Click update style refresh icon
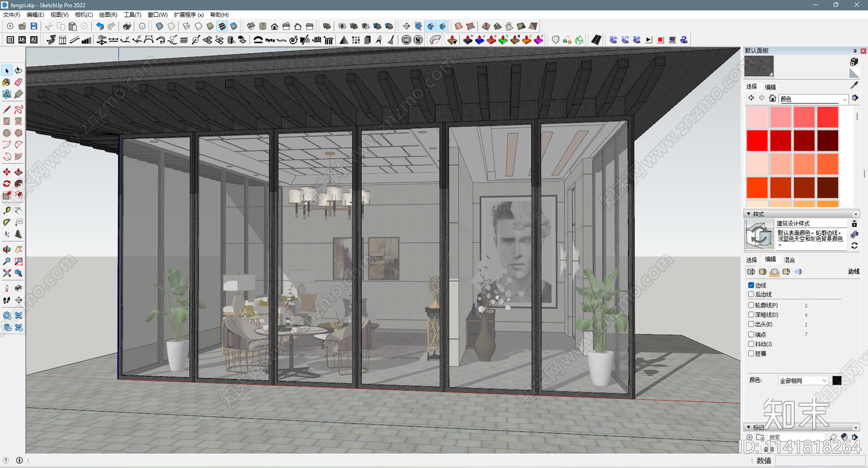Image resolution: width=868 pixels, height=468 pixels. point(854,245)
